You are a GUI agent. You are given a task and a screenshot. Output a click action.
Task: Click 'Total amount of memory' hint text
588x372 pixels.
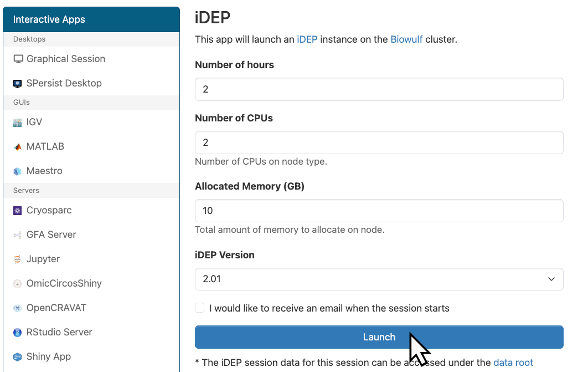coord(290,230)
